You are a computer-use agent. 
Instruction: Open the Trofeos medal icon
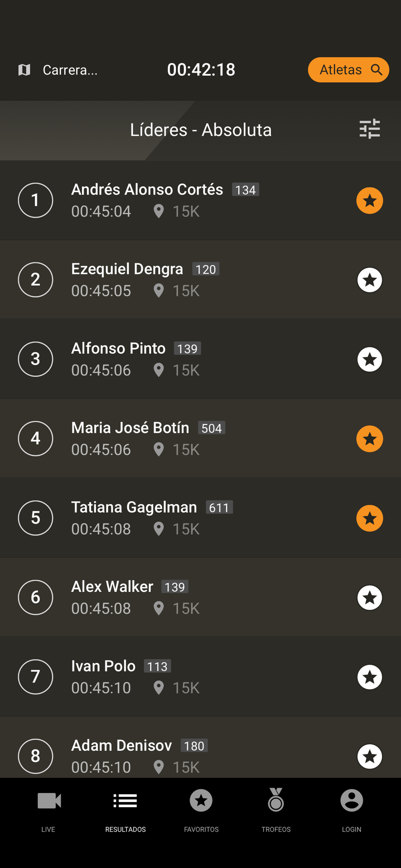276,800
